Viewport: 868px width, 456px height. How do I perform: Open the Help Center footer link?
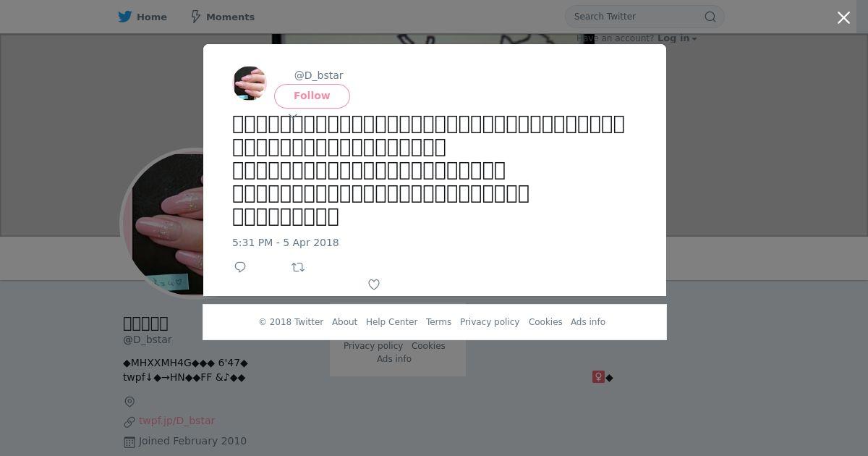point(391,322)
